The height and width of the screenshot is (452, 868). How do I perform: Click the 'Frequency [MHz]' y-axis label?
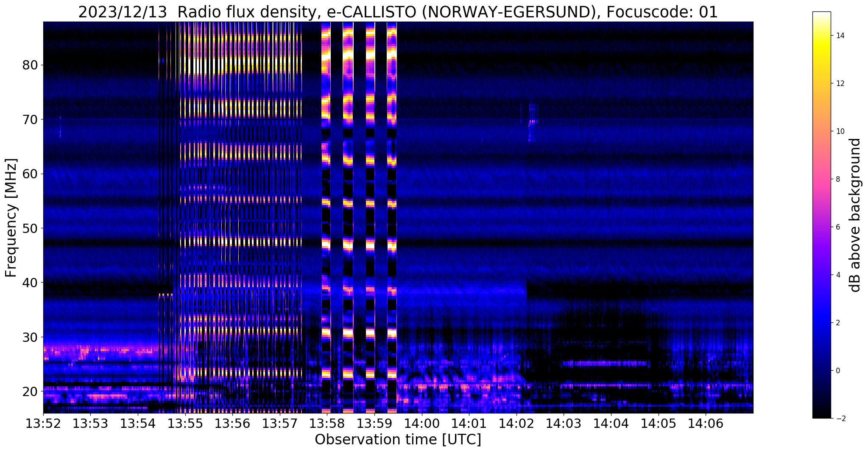(11, 218)
